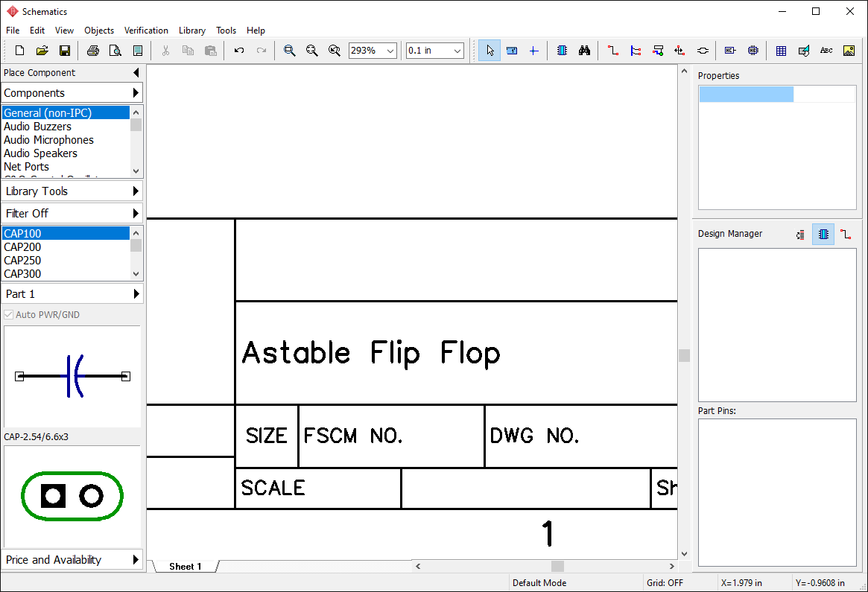This screenshot has width=868, height=592.
Task: Click the capacitor footprint preview thumbnail
Action: coord(72,496)
